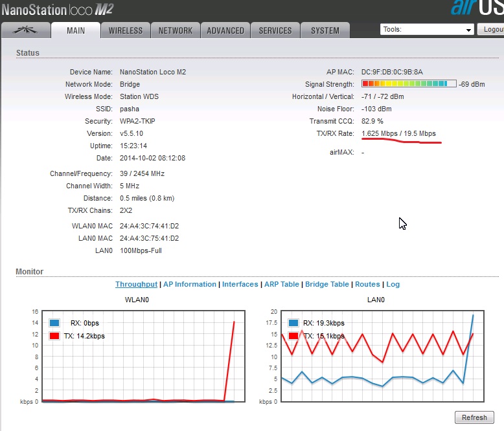This screenshot has width=504, height=431.
Task: Open the WIRELESS tab
Action: 126,30
